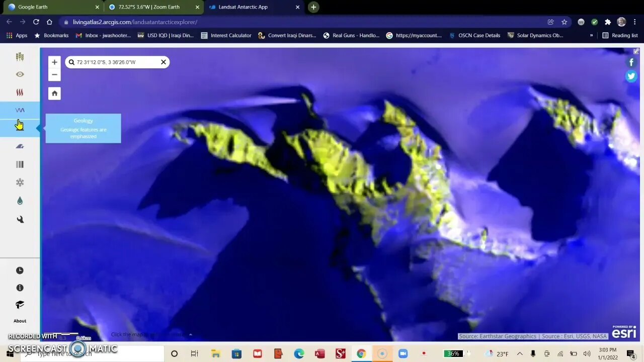Click the coordinate search input field
Image resolution: width=644 pixels, height=362 pixels.
(x=117, y=62)
